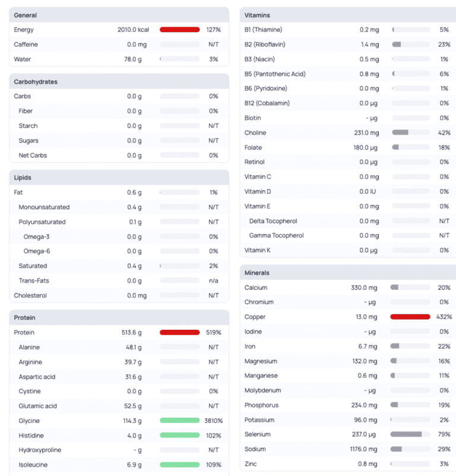Select the Gamma Tocopherol label
Viewport: 456px width, 476px height.
pyautogui.click(x=276, y=235)
